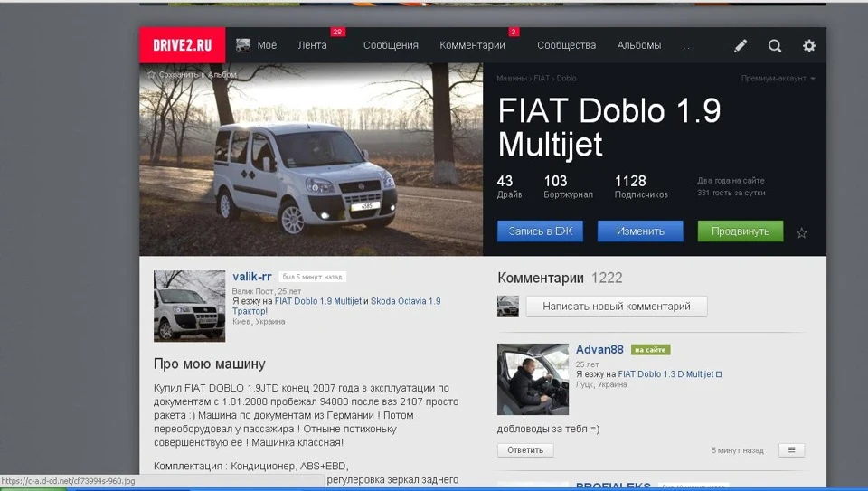Click the на сайте online badge
Screen dimensions: 868x491
650,350
